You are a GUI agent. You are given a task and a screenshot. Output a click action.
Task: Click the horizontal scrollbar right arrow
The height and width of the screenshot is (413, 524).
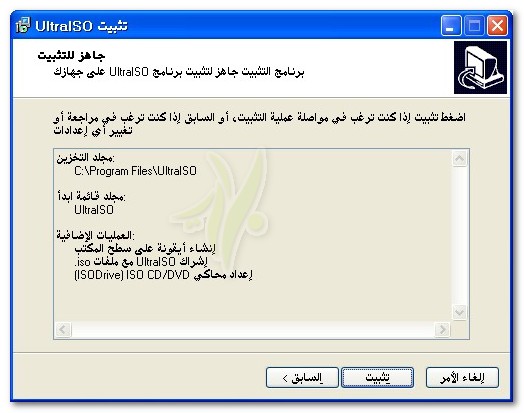point(442,330)
